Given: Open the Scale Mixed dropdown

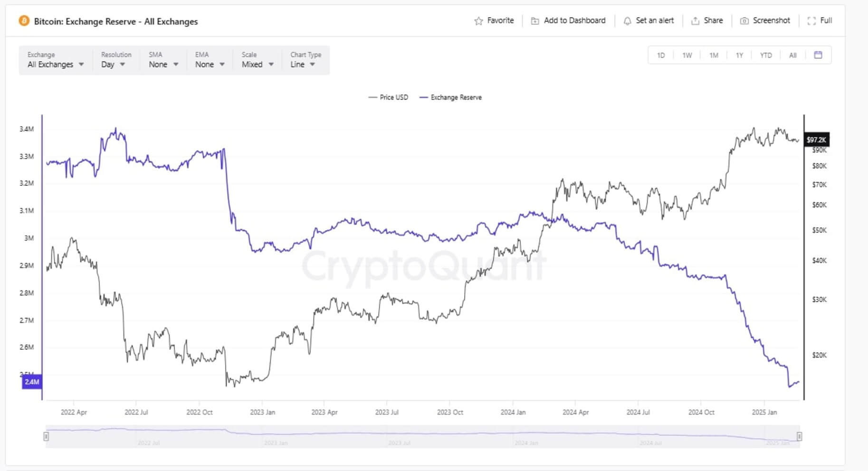Looking at the screenshot, I should point(258,64).
